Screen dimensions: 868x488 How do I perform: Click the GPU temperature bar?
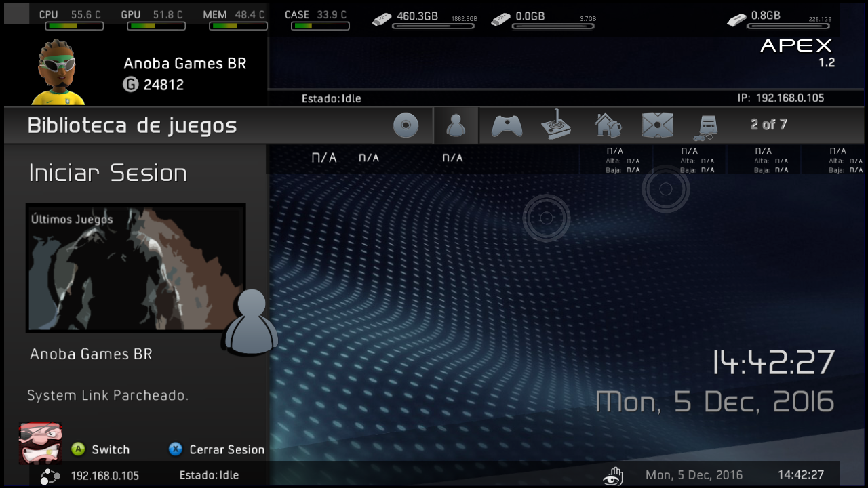[157, 26]
